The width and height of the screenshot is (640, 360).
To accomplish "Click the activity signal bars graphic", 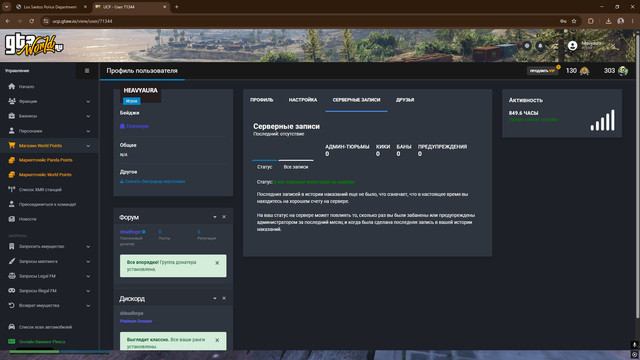I will tap(602, 120).
